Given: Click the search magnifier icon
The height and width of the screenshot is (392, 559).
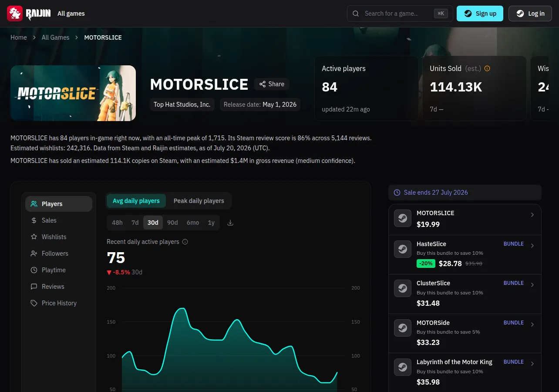Looking at the screenshot, I should pyautogui.click(x=356, y=14).
